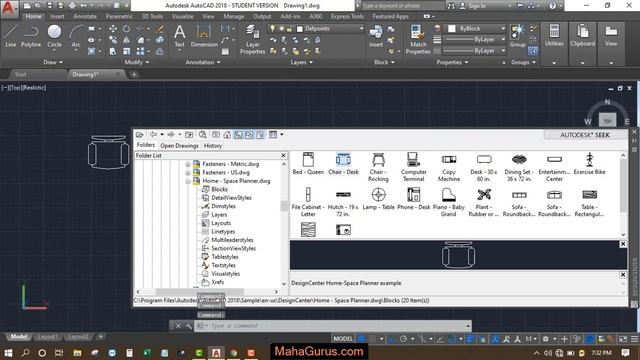Open Windows Start menu

[8, 353]
